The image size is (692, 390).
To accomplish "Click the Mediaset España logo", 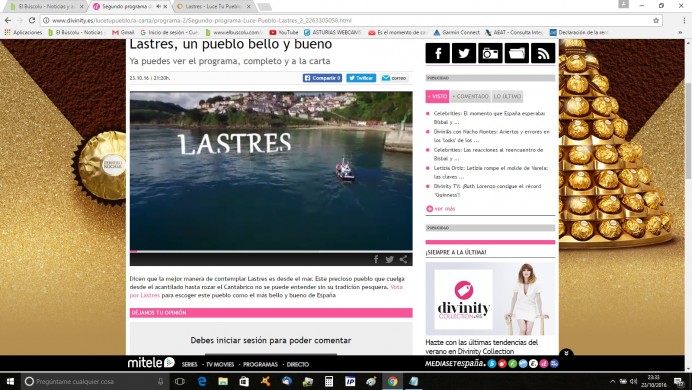I will (455, 364).
